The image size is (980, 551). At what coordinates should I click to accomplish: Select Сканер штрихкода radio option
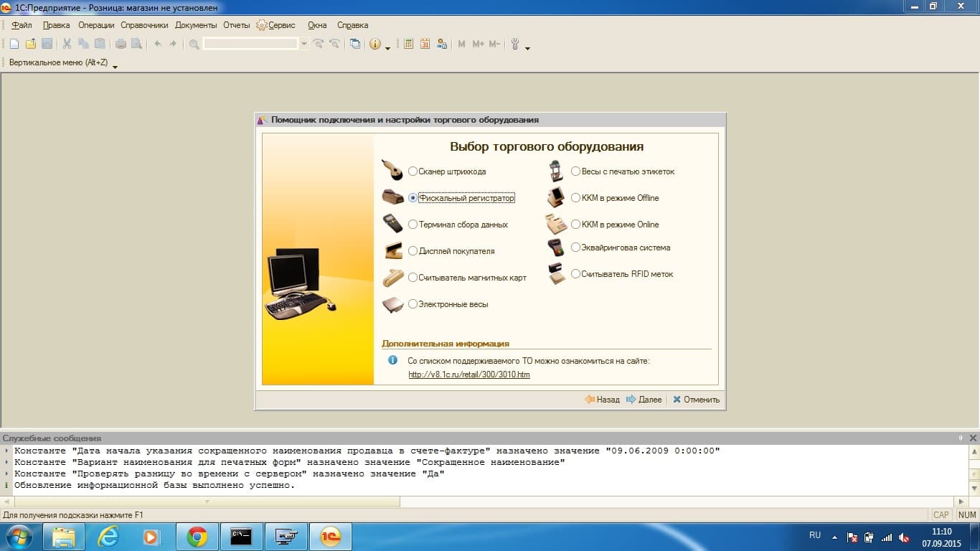pyautogui.click(x=413, y=171)
